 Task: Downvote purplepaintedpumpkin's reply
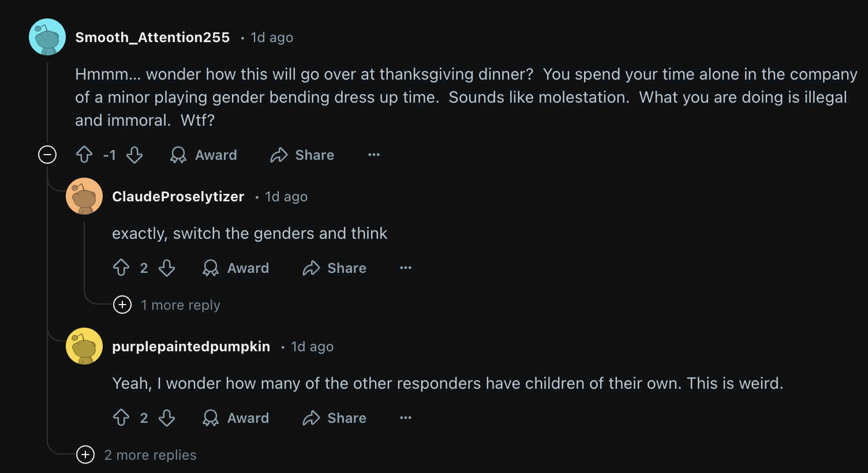click(167, 418)
